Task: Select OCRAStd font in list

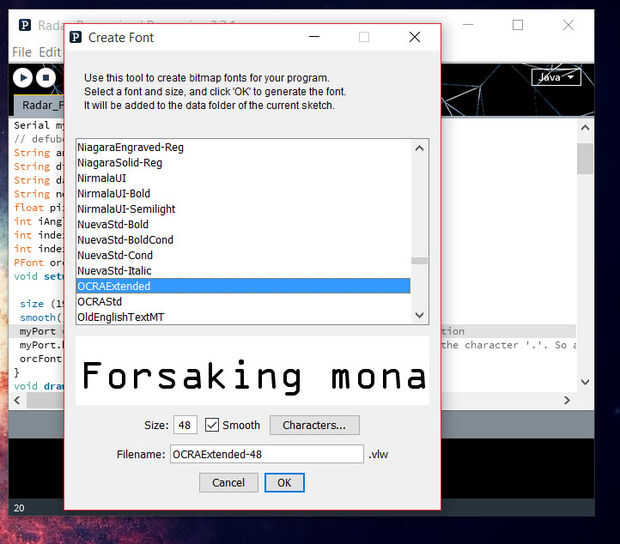Action: coord(243,302)
